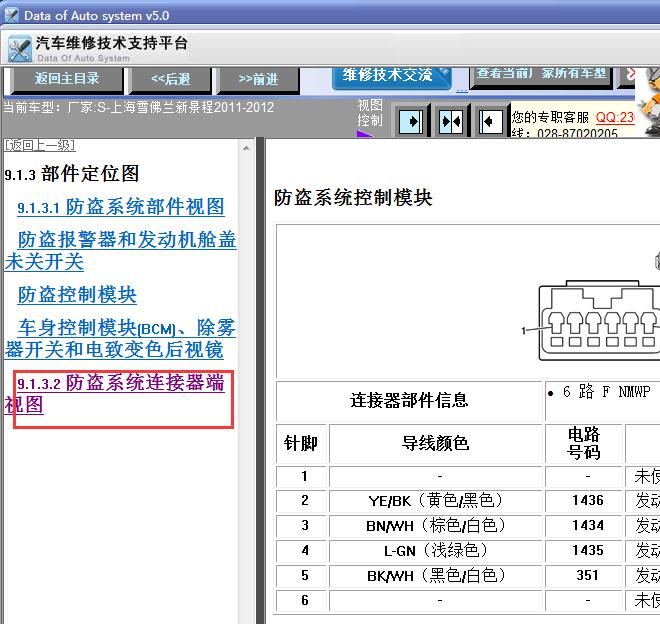Click the 导线颜色 column header
This screenshot has width=660, height=624.
pos(436,444)
